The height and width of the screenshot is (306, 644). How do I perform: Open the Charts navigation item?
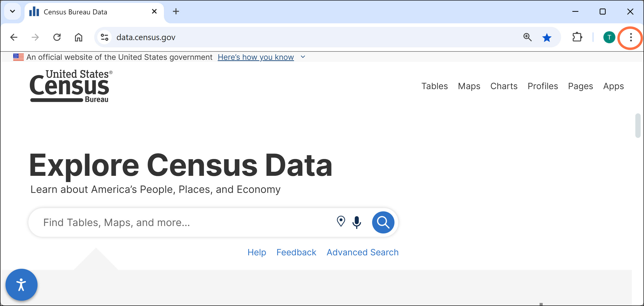tap(504, 86)
